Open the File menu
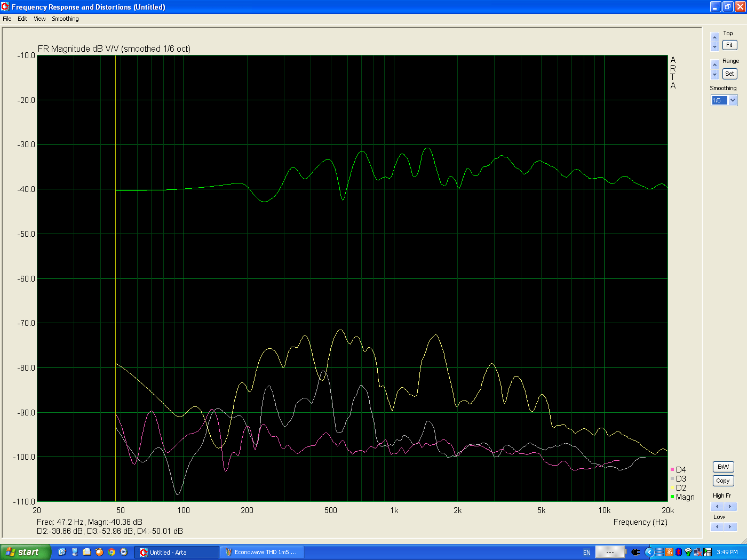This screenshot has height=560, width=747. pos(7,19)
